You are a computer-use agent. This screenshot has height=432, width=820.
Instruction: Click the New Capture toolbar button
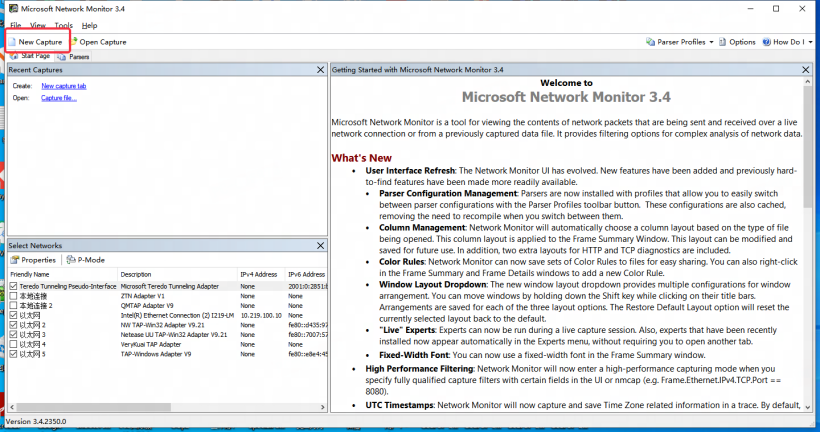click(x=35, y=42)
